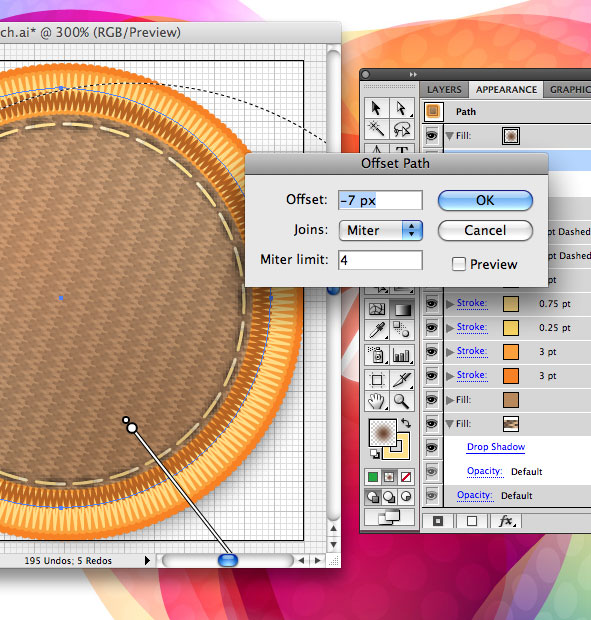591x620 pixels.
Task: Choose Draw Behind mode
Action: [389, 497]
